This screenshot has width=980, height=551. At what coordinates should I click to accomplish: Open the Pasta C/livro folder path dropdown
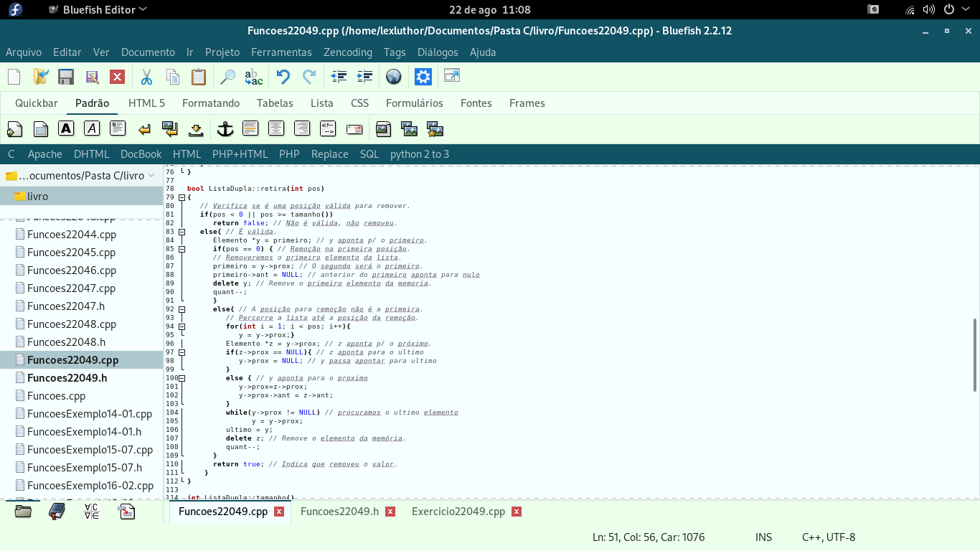[81, 176]
